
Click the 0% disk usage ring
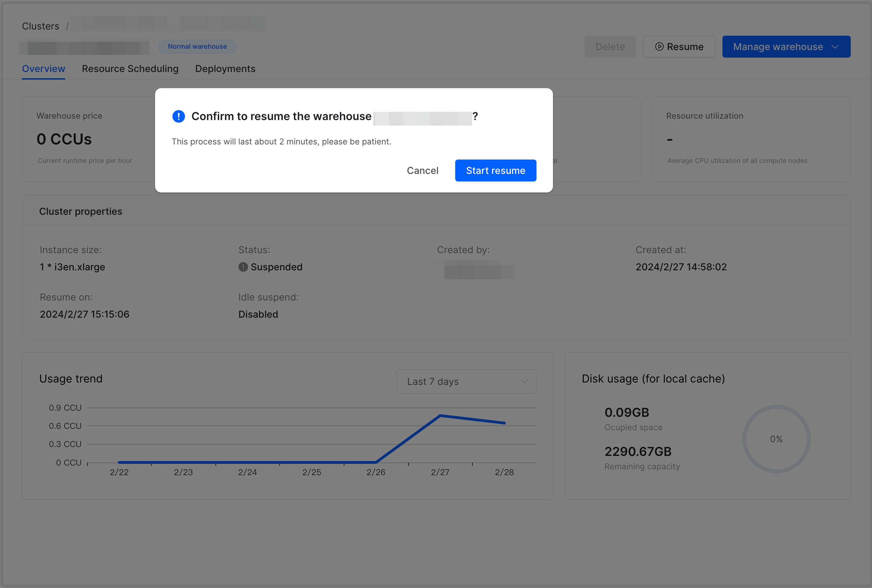tap(776, 439)
